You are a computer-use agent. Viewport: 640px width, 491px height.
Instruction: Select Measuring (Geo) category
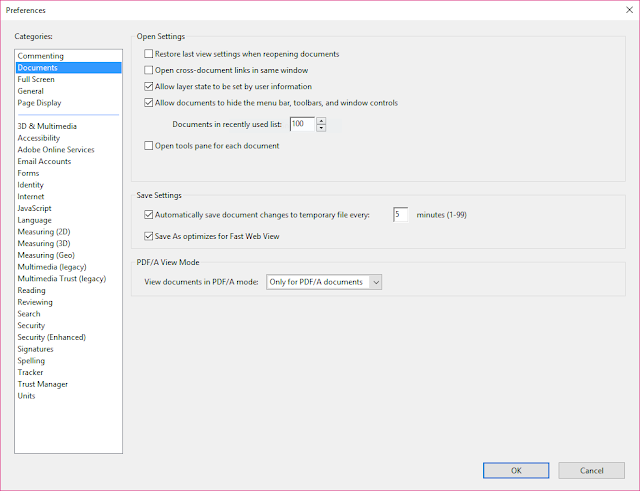pyautogui.click(x=68, y=255)
